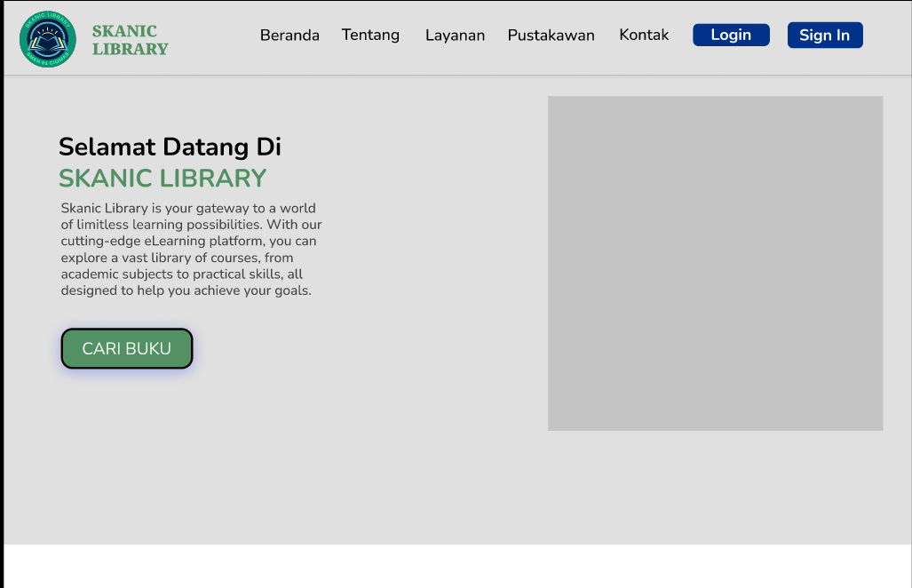Open the Tentang nav link
The height and width of the screenshot is (588, 912).
coord(370,36)
